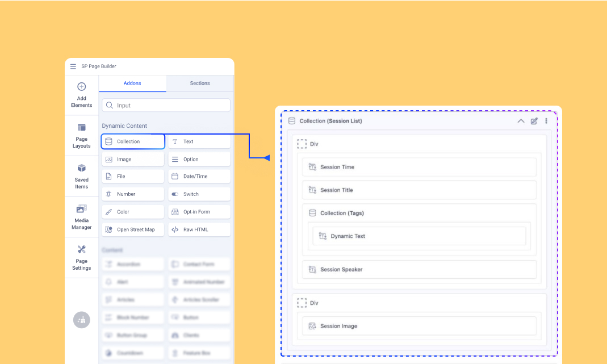Select the Switch addon
This screenshot has width=607, height=364.
(199, 194)
